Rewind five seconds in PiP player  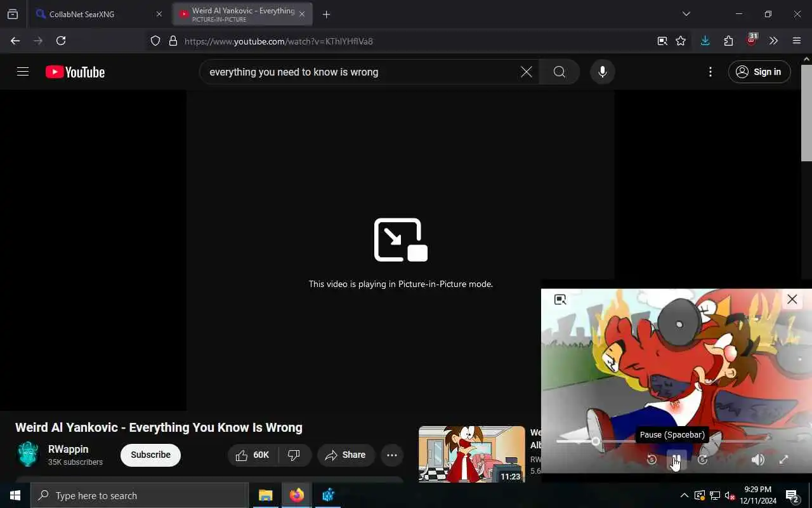[652, 460]
